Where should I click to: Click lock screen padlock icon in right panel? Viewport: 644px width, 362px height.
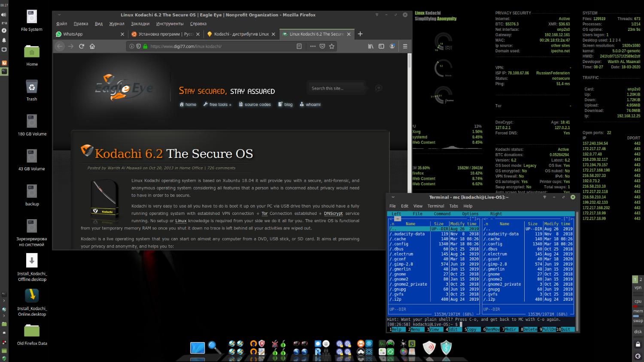(x=638, y=344)
